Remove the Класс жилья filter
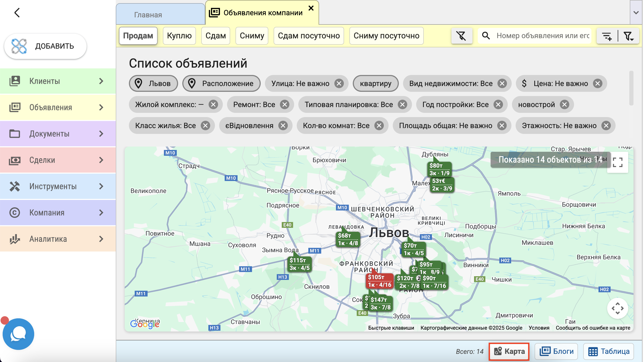This screenshot has height=362, width=644. pyautogui.click(x=205, y=125)
